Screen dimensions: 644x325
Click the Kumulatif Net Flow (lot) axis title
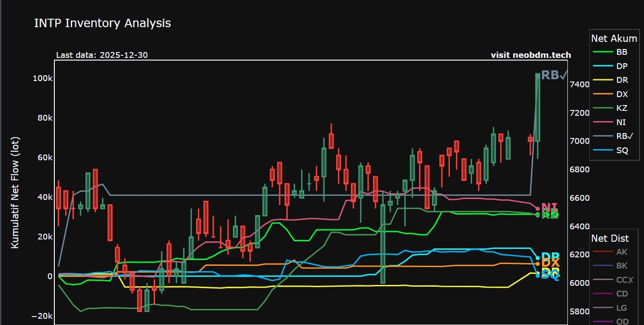pos(15,193)
